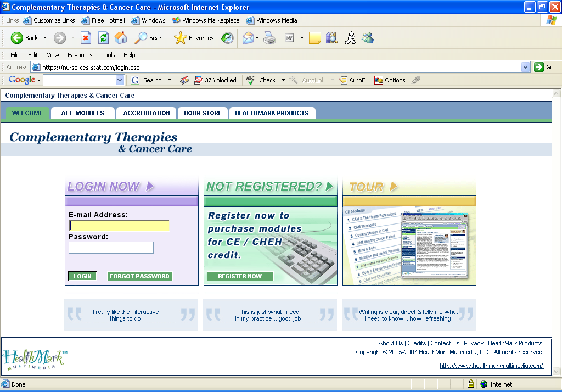The image size is (562, 392).
Task: Click the Free Hotmail links bar item
Action: click(x=103, y=20)
